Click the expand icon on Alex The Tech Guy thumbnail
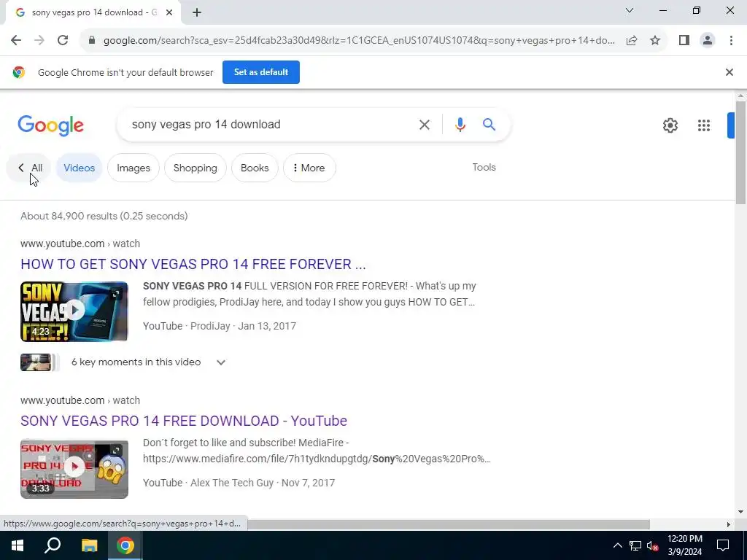Image resolution: width=747 pixels, height=560 pixels. coord(116,451)
